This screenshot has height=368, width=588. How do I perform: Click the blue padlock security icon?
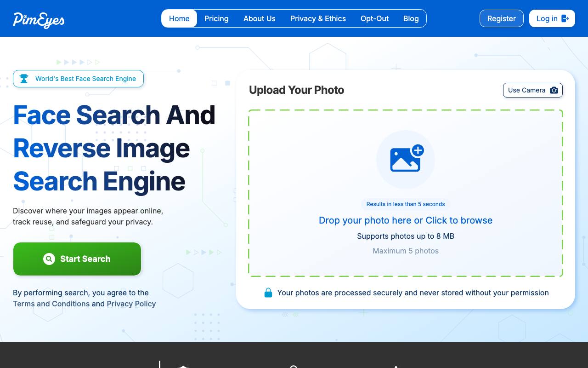coord(268,293)
